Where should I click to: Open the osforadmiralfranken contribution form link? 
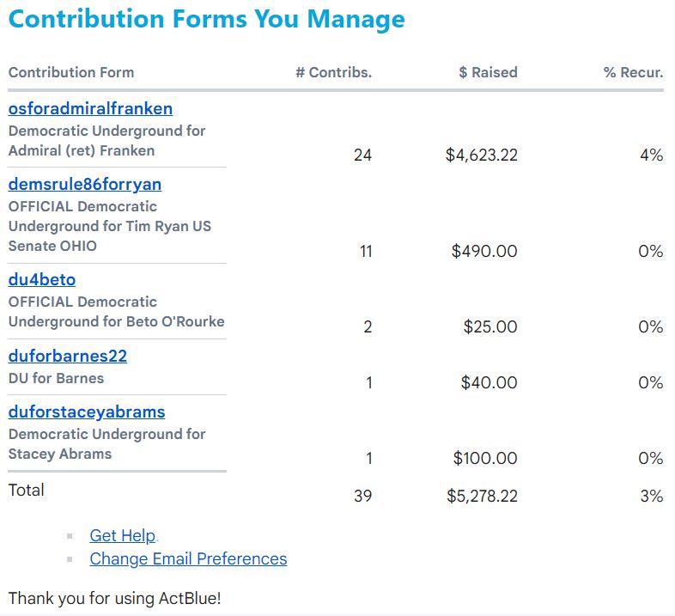[90, 108]
